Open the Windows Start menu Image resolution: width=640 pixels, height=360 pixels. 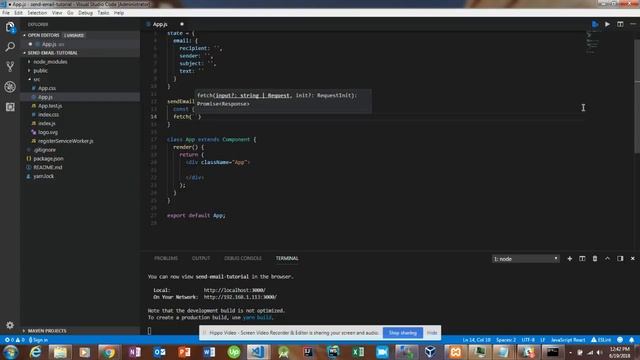coord(10,352)
